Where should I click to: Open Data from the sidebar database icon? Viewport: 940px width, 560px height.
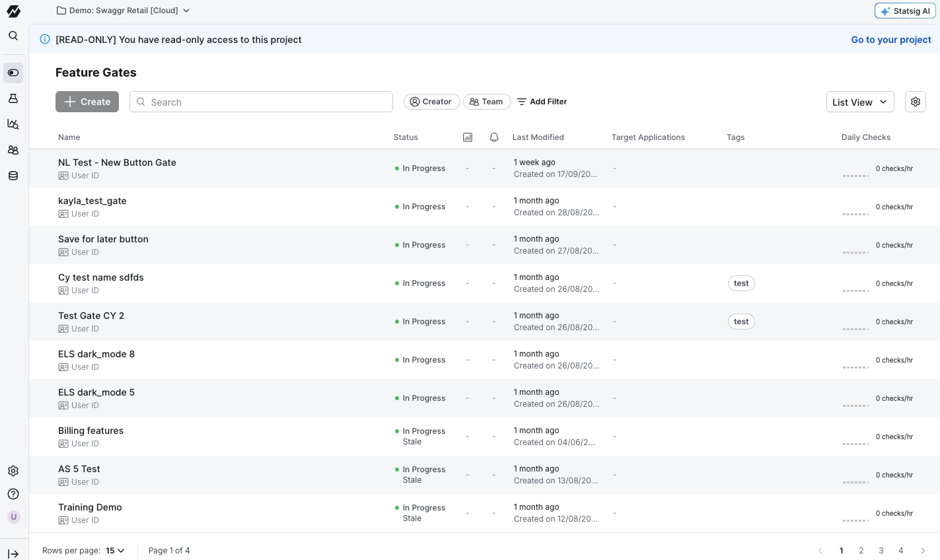click(x=13, y=176)
